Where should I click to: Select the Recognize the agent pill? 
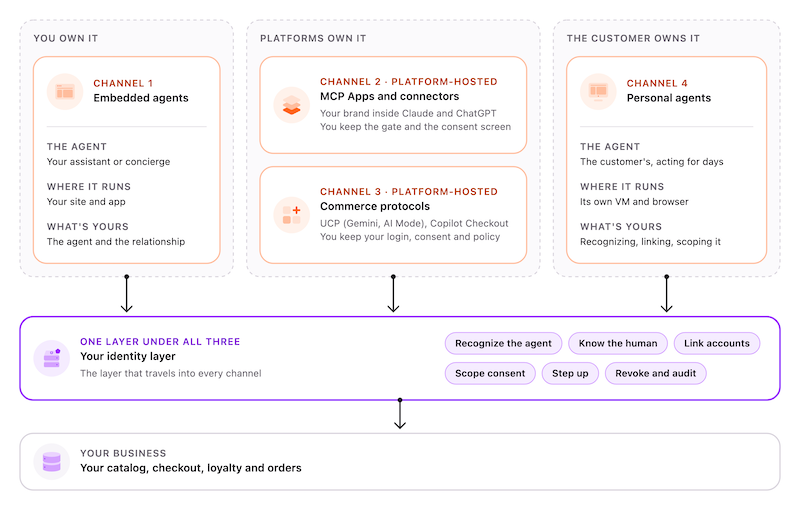click(503, 343)
